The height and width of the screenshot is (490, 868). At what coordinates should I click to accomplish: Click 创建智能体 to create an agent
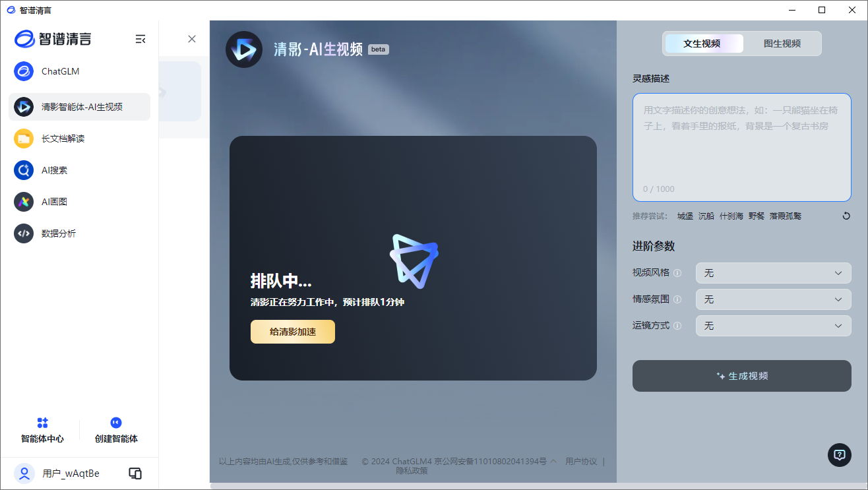click(x=115, y=429)
